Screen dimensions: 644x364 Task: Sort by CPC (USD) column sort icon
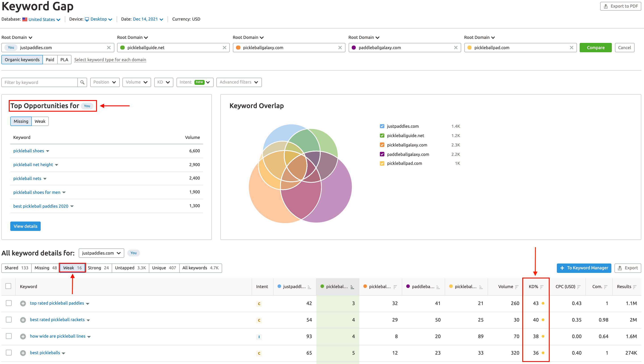[579, 287]
